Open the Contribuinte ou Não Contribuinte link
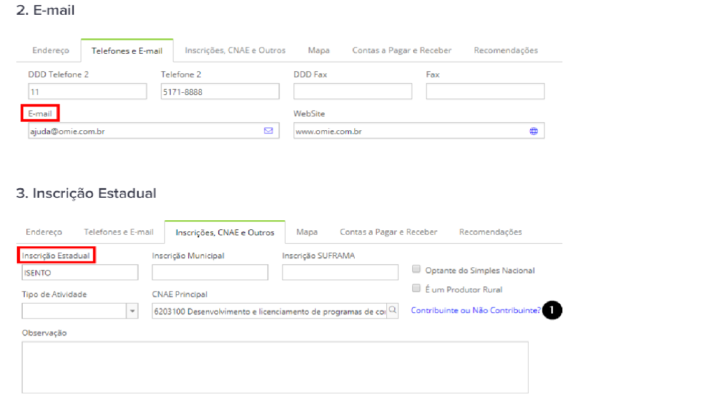 475,311
